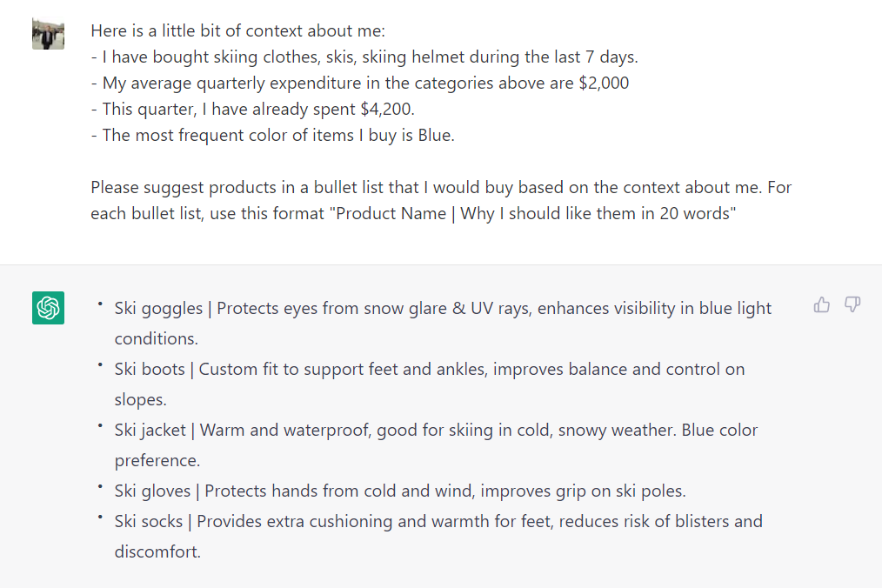This screenshot has height=588, width=882.
Task: Click the line 'Here is a little bit of context about me'
Action: [x=238, y=30]
